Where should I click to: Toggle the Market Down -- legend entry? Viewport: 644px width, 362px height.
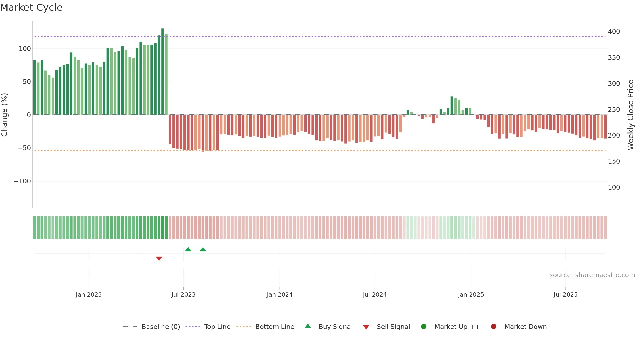click(522, 327)
